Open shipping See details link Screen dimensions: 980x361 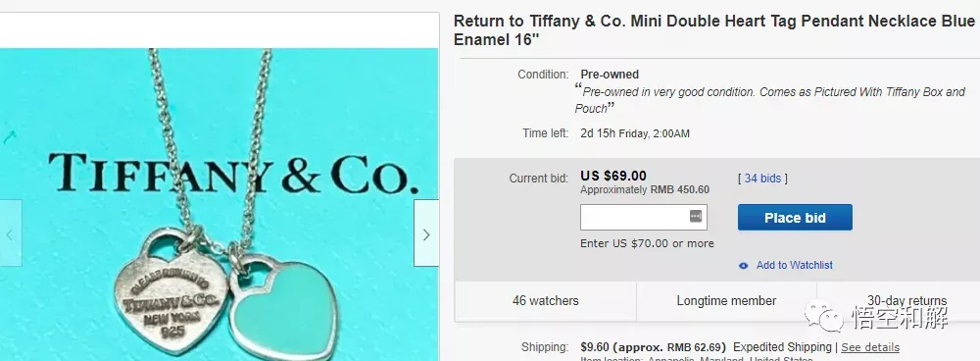point(870,347)
